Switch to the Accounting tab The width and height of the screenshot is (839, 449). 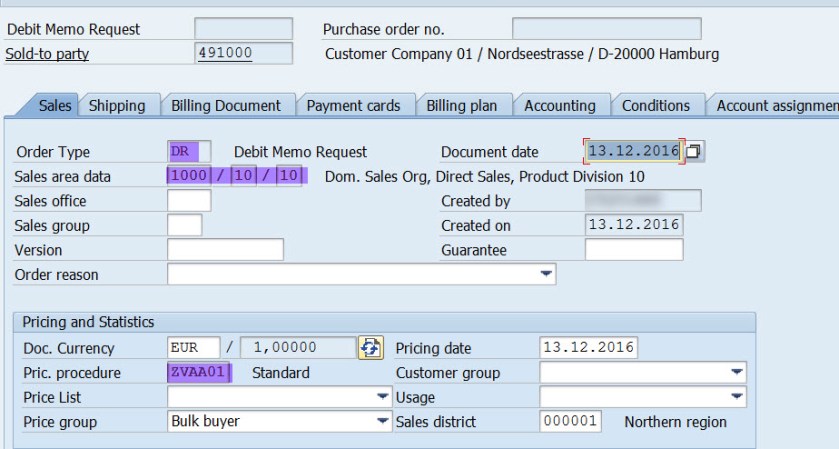pyautogui.click(x=559, y=106)
